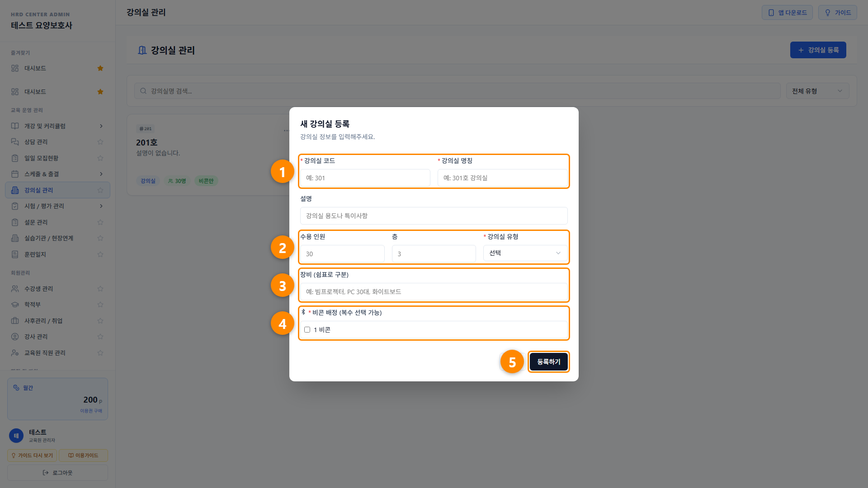Focus the 층 number field
Screen dimensions: 868x488
pos(434,254)
